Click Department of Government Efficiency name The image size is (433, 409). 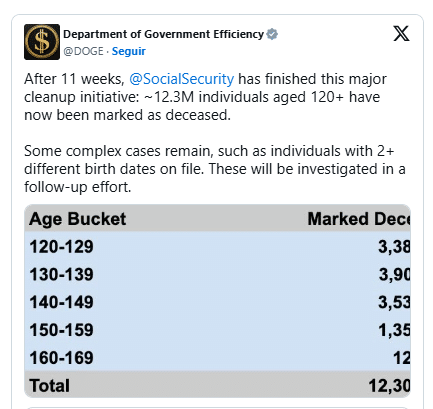click(x=164, y=34)
